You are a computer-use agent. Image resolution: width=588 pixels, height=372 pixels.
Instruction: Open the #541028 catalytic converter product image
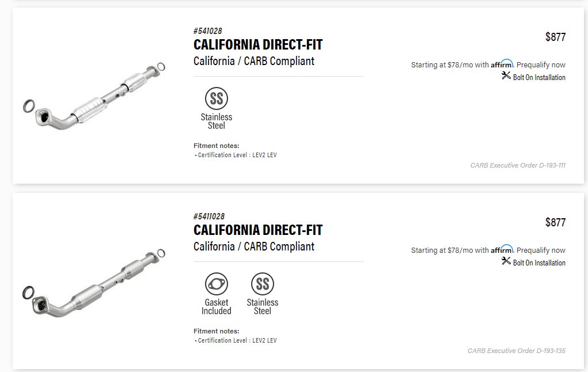(x=94, y=96)
